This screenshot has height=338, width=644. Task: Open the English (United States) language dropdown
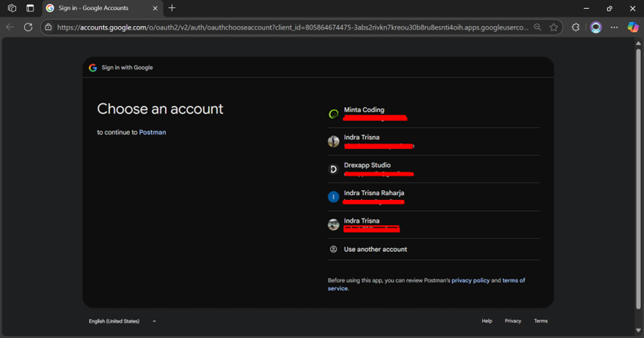pyautogui.click(x=122, y=321)
